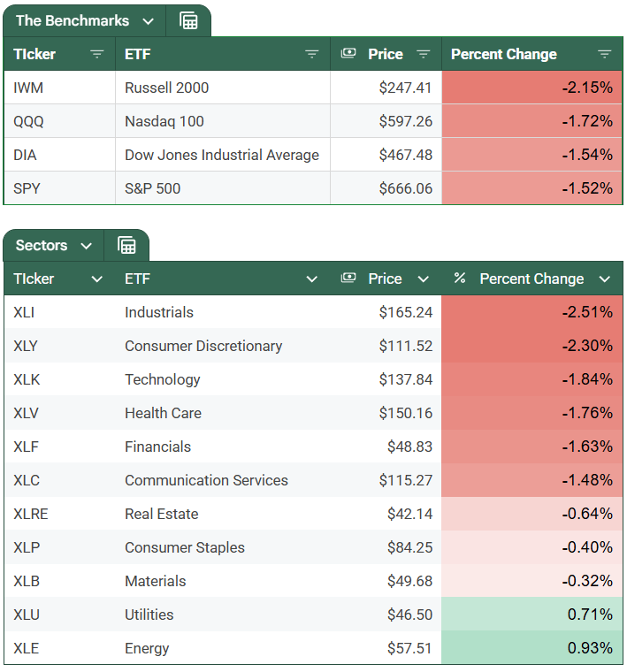Open the Benchmarks table calculator icon
Viewport: 627px width, 672px height.
click(188, 20)
